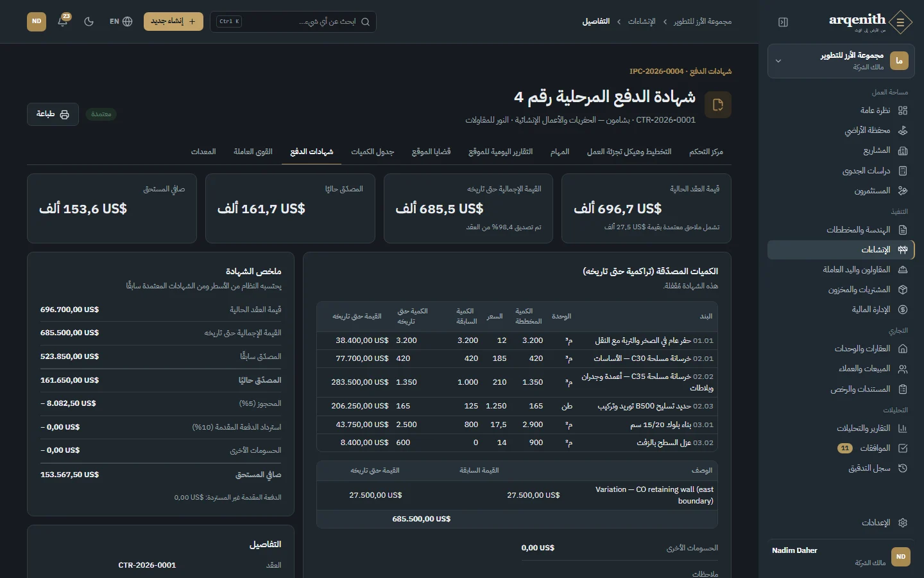Click the ND user avatar in header
This screenshot has height=578, width=924.
click(x=37, y=21)
